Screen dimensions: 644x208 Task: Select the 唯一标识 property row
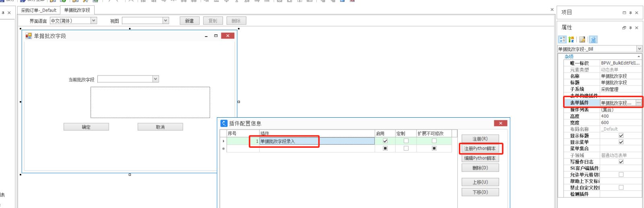point(602,63)
